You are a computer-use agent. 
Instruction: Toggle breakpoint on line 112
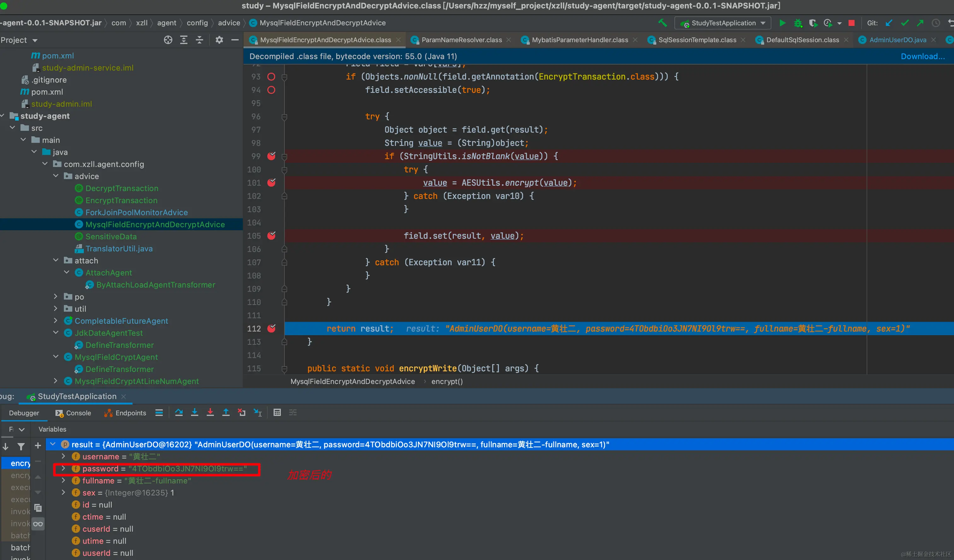coord(271,328)
